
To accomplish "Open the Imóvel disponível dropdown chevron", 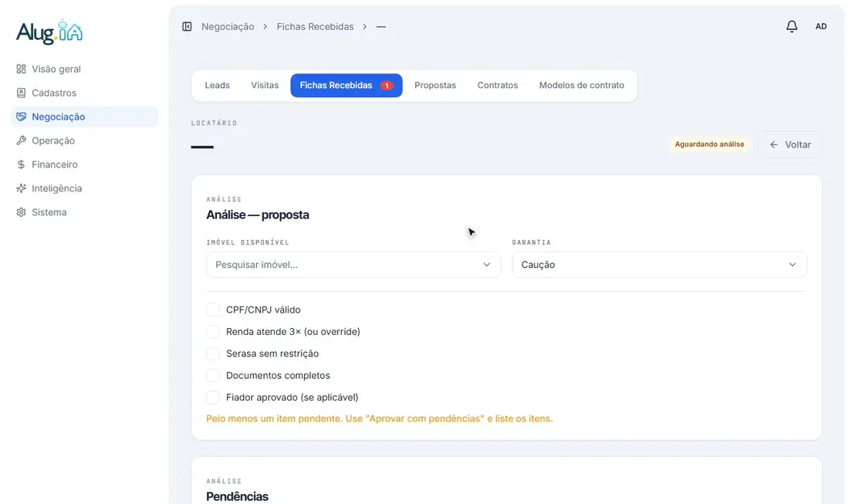I will (x=487, y=265).
